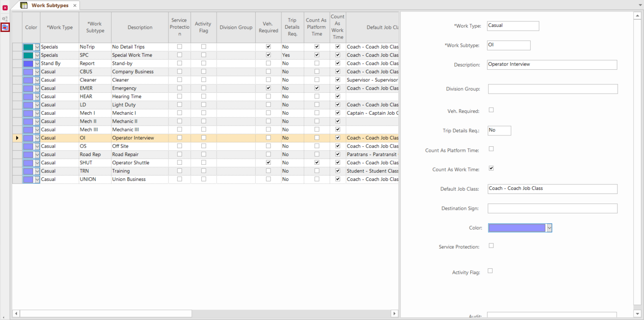
Task: Click the teal color swatch on the Specials NoTrip row
Action: pyautogui.click(x=28, y=46)
